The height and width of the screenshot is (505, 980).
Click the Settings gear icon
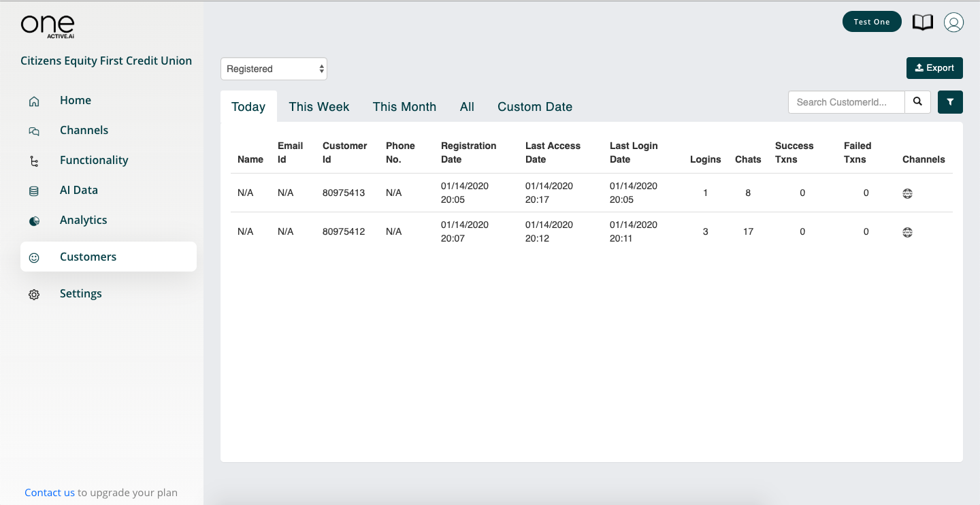point(34,295)
